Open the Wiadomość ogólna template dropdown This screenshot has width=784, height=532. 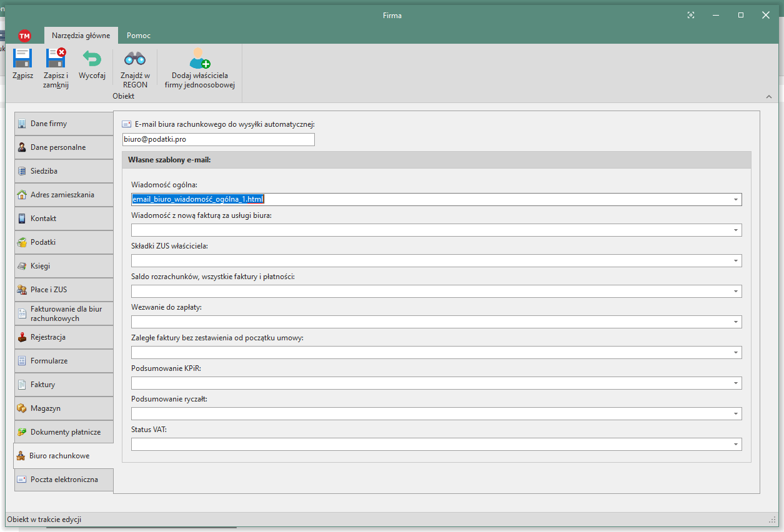coord(736,200)
